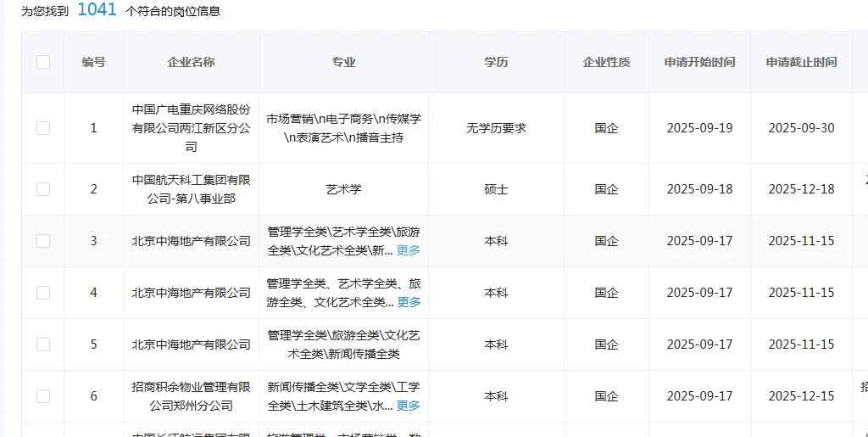Tick the select-all checkbox in table header
868x437 pixels.
tap(43, 62)
